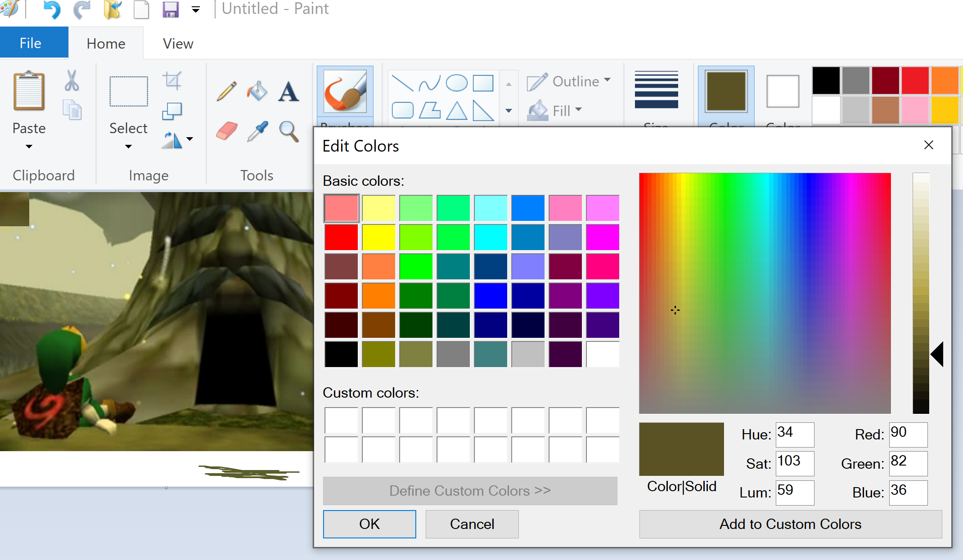Click the Redo arrow in title bar

[81, 9]
